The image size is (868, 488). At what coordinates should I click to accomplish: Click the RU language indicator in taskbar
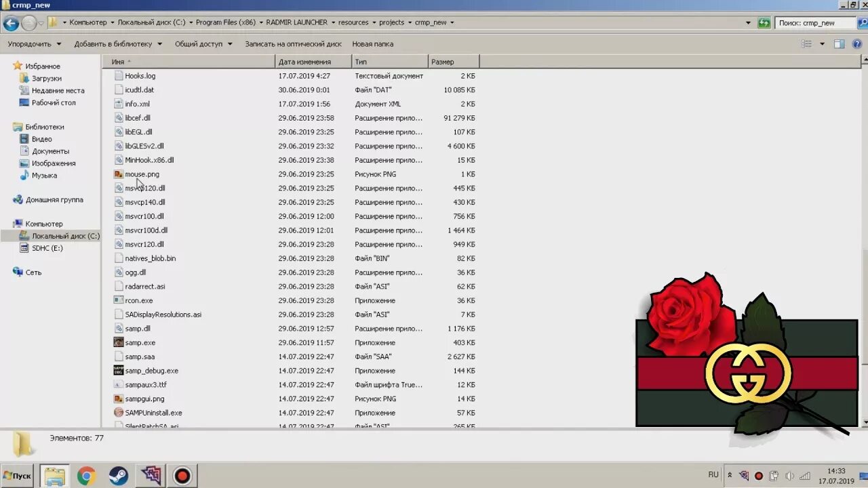(713, 475)
